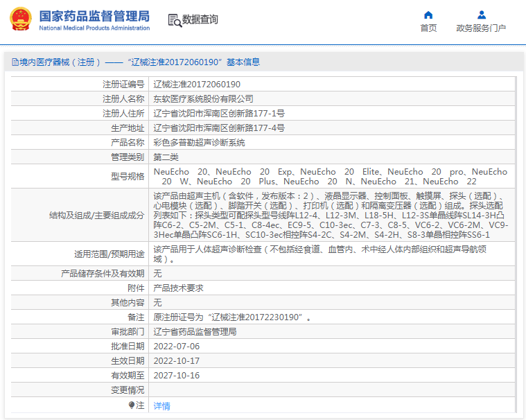Viewport: 526px width, 420px height.
Task: Select production address ending 177-4号
Action: [219, 128]
